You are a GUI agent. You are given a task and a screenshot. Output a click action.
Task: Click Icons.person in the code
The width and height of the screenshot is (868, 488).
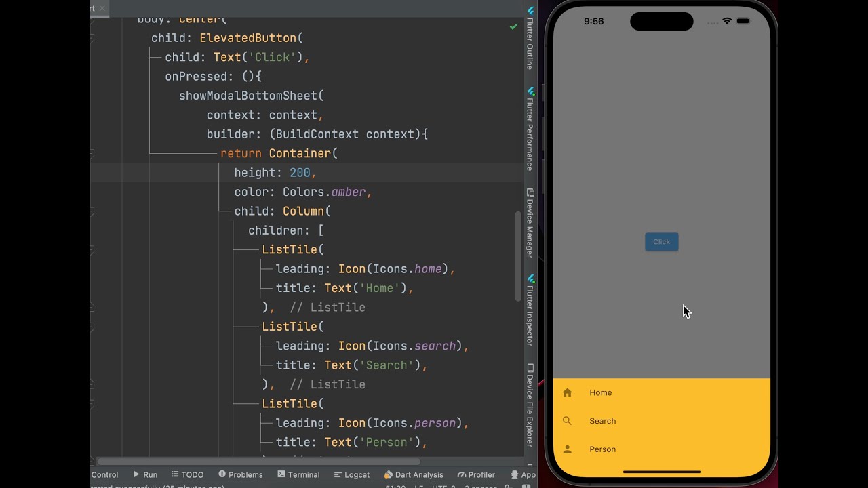pyautogui.click(x=414, y=423)
